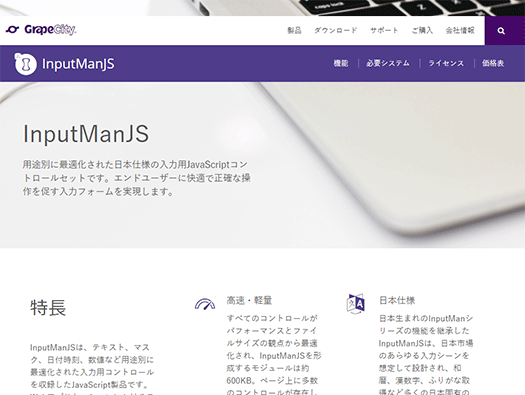
Task: Click the 日本仕様 heading
Action: [x=397, y=300]
